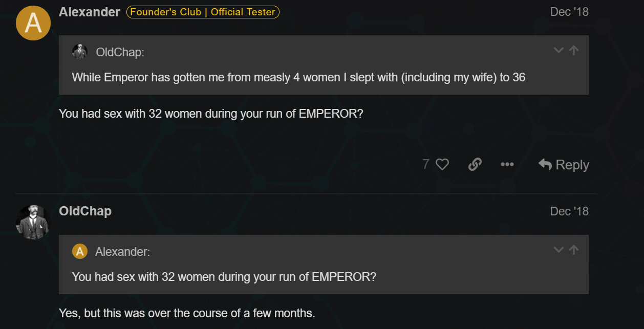Open the Dec '18 date on Alexander's post
The image size is (644, 329).
coord(569,12)
